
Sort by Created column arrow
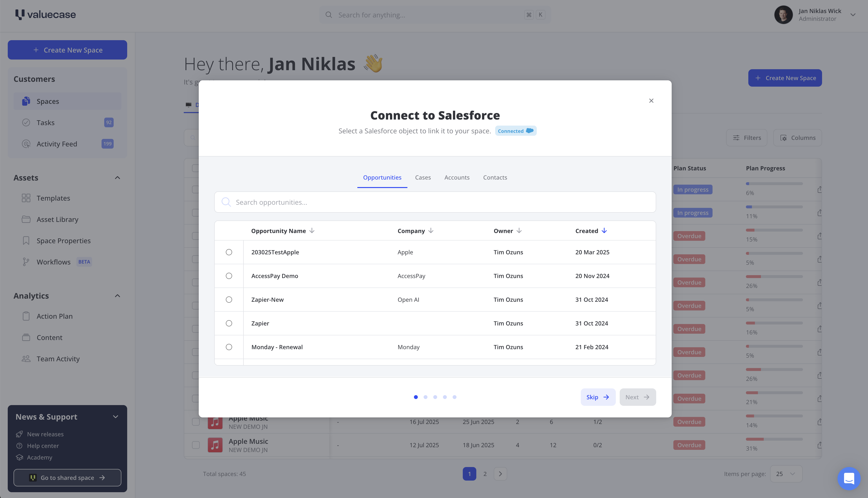click(x=604, y=231)
